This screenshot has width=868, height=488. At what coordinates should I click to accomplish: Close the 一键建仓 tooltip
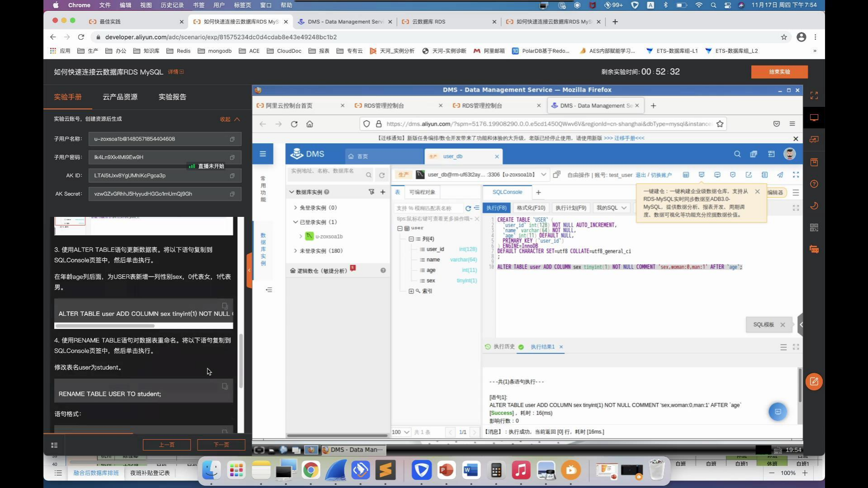point(757,192)
